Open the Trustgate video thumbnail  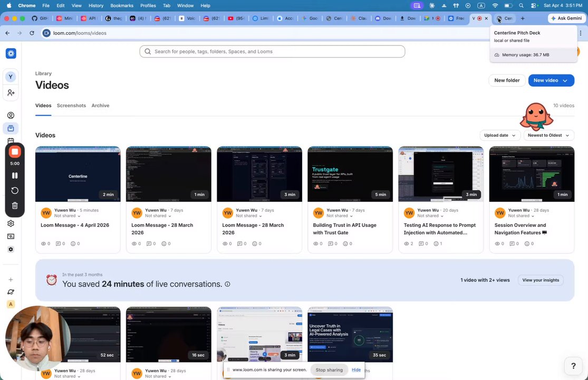pos(350,174)
